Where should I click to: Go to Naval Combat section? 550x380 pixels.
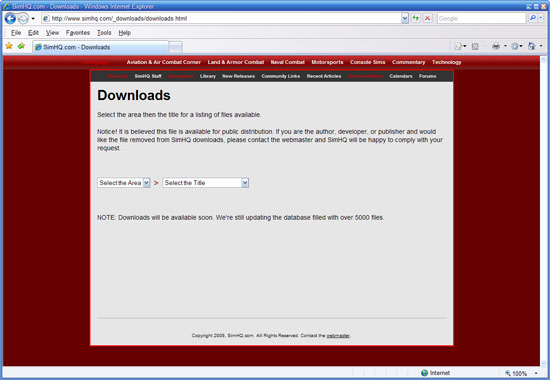[x=288, y=62]
